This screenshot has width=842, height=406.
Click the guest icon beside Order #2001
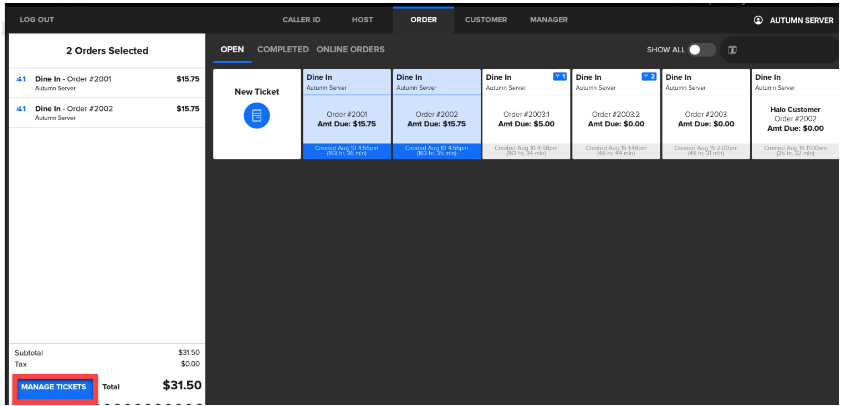pyautogui.click(x=22, y=79)
